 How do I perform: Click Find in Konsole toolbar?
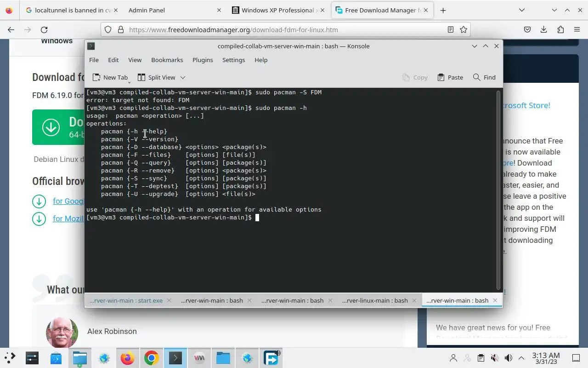point(484,77)
